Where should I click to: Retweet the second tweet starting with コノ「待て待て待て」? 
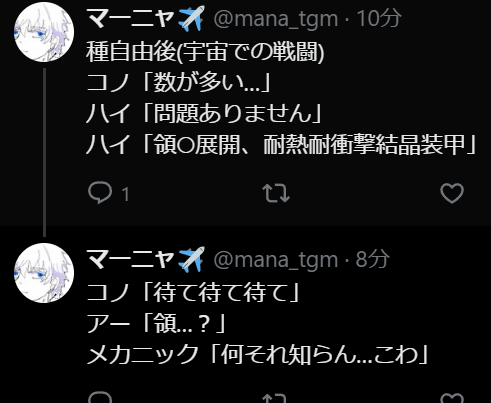point(276,398)
